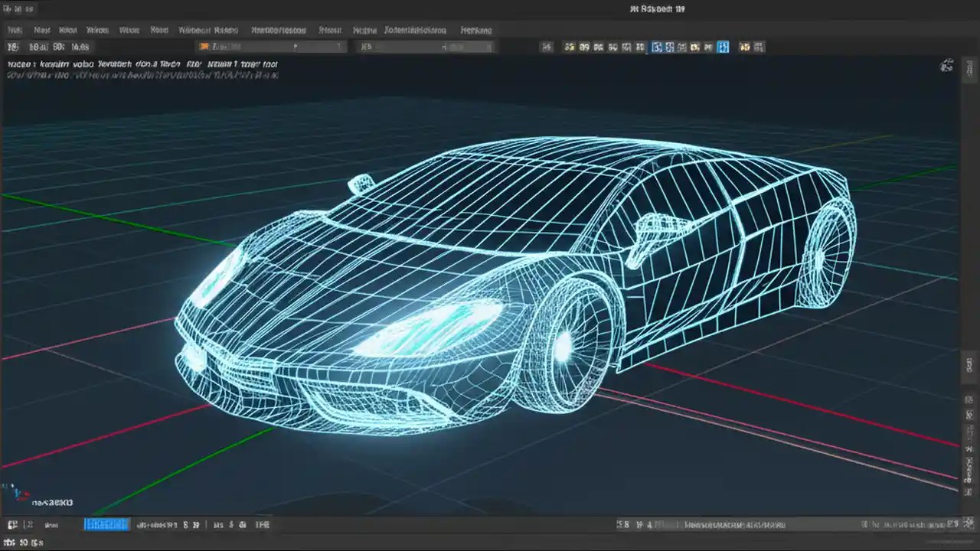Select the highlighted blue toolbar icon
The height and width of the screenshot is (551, 980).
click(724, 47)
